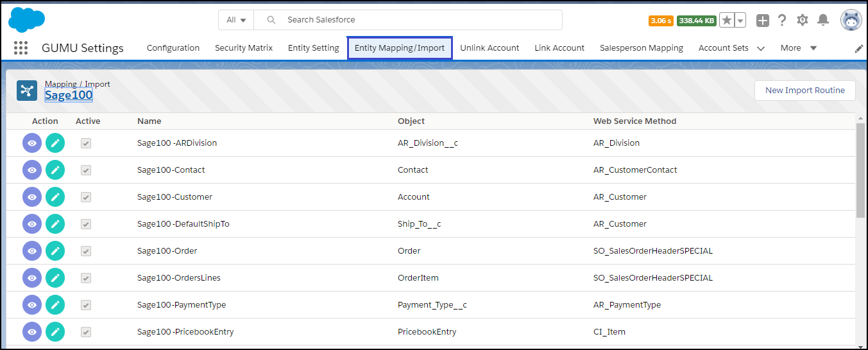Screen dimensions: 868x350
Task: View Sage100-PaymentType mapping eye icon
Action: 32,305
